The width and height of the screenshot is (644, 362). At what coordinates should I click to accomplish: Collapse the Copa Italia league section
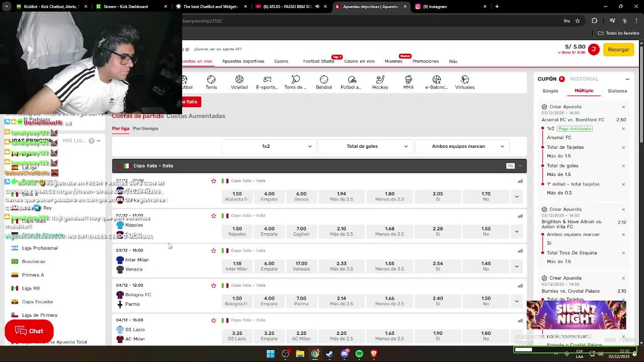click(520, 166)
